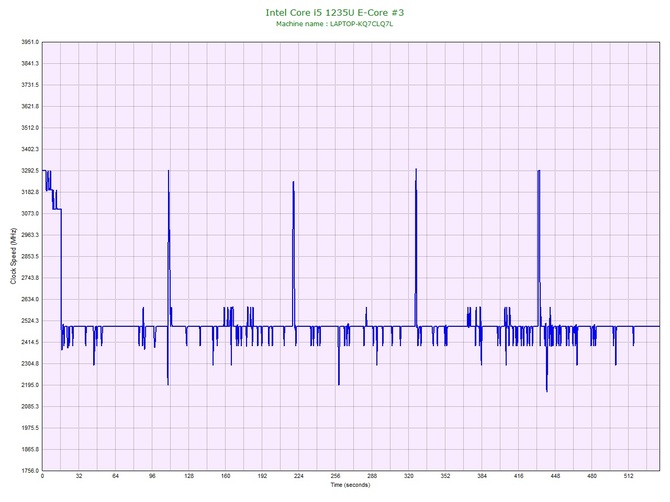
Task: Click the 3951.0 y-axis value
Action: click(30, 42)
